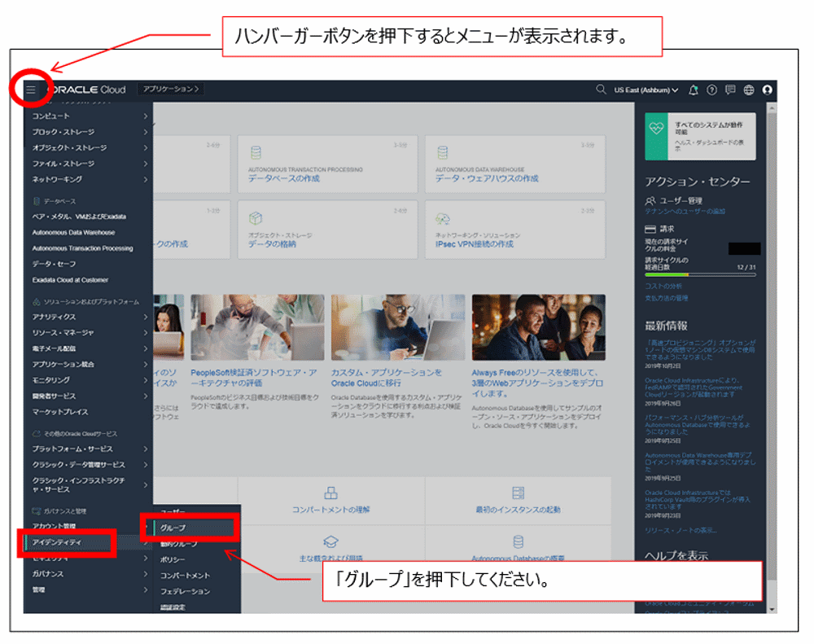Click the billing cycle progress bar
This screenshot has height=644, width=814.
pos(700,274)
